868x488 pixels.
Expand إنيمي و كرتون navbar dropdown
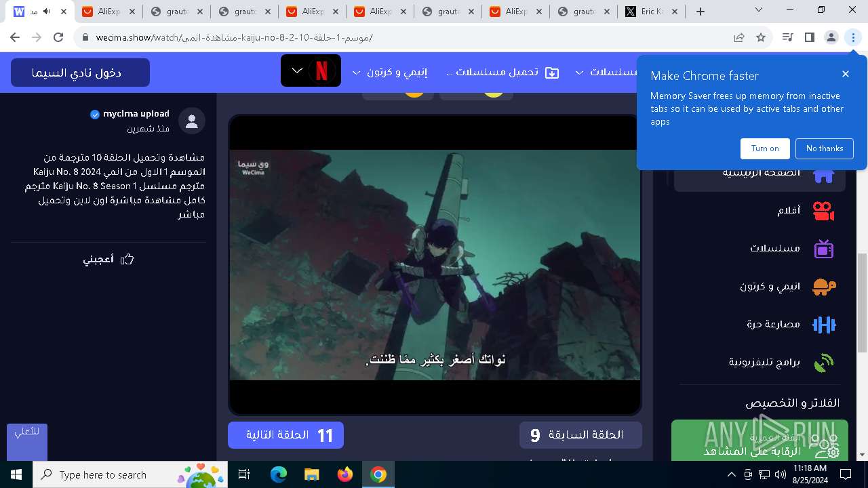click(357, 73)
